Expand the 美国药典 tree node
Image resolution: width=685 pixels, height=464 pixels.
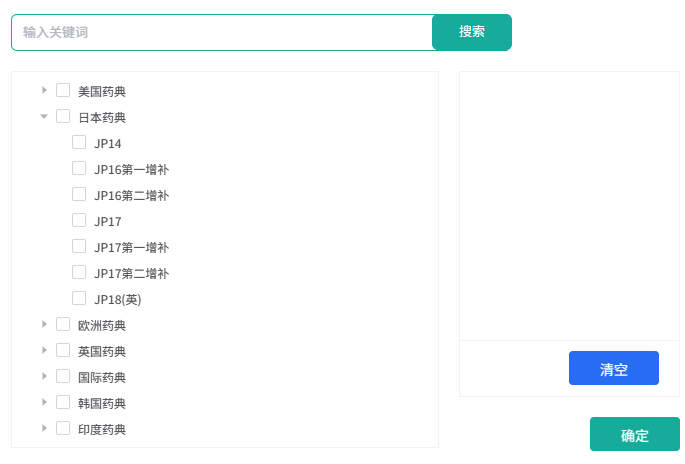point(45,90)
